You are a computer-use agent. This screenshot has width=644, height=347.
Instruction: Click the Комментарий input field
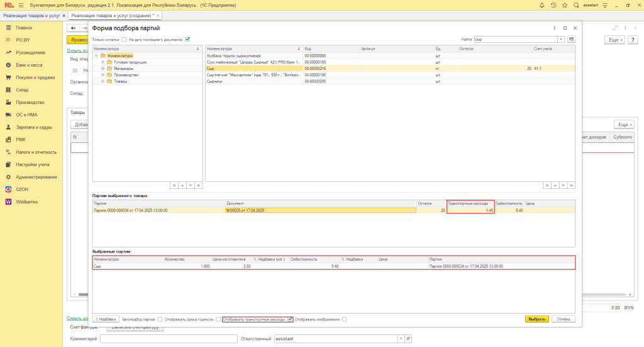(169, 339)
